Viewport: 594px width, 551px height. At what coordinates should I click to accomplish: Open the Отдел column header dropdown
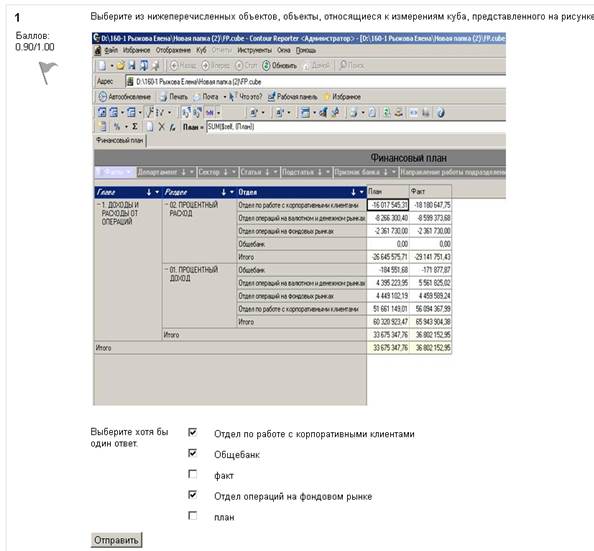(x=361, y=193)
